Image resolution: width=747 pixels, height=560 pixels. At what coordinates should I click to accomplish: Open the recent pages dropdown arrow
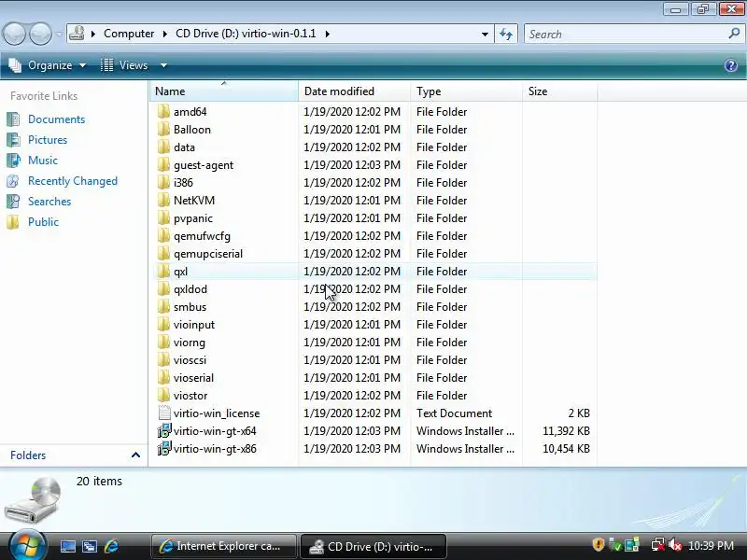59,35
